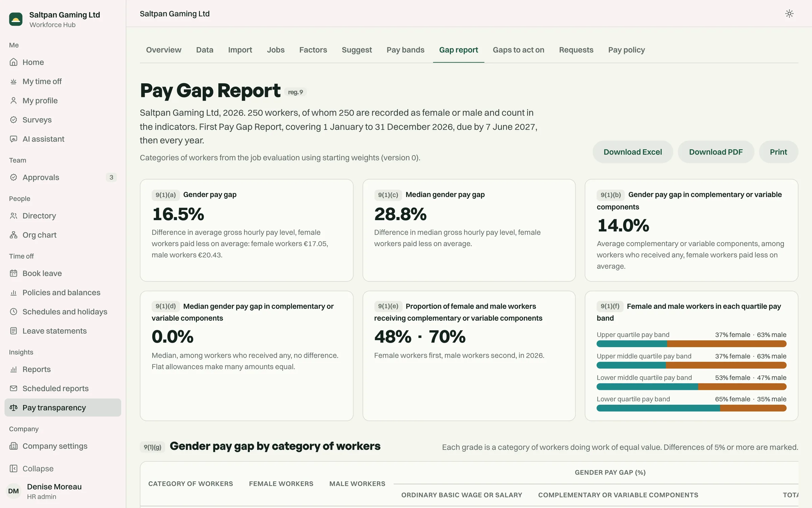Switch to the Overview tab
812x508 pixels.
point(164,50)
